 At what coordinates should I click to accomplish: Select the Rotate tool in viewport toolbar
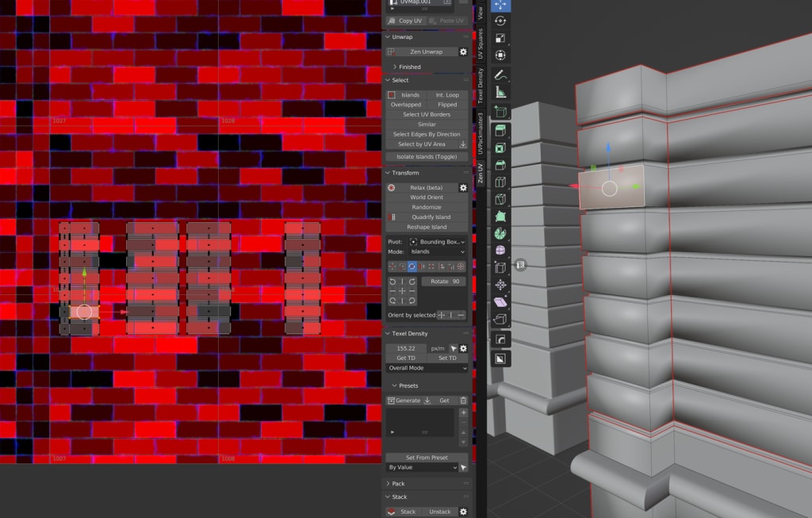pos(500,21)
